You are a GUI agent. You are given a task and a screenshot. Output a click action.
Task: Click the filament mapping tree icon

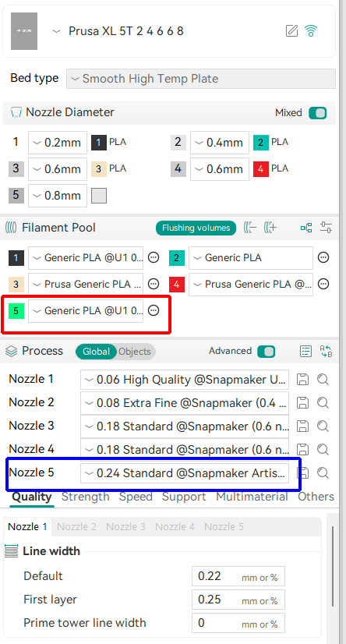pos(306,228)
